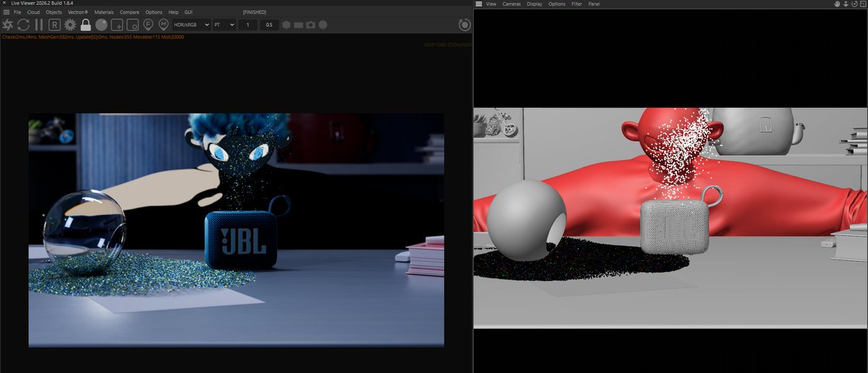Open the Cloud menu

pos(33,12)
